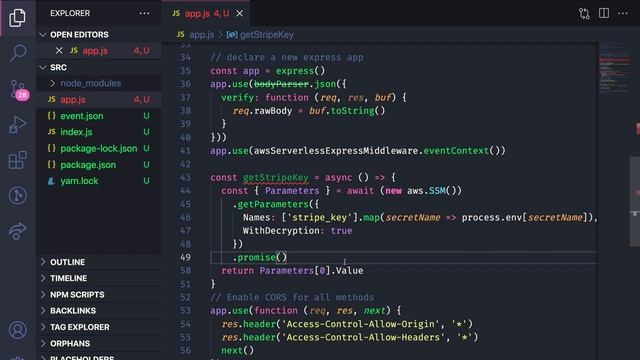Expand the Backlinks panel
Screen dimensions: 640x360
point(99,311)
